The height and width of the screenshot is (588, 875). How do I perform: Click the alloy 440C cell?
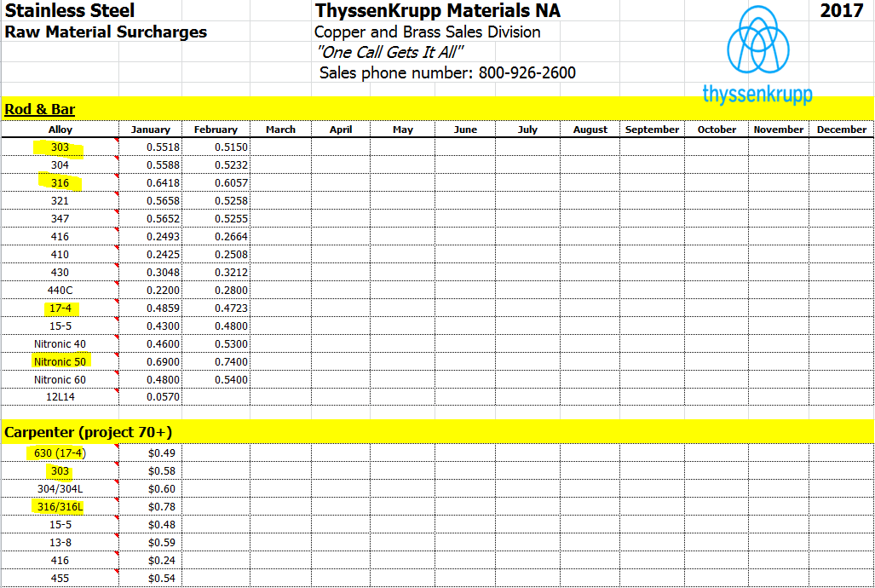point(60,291)
